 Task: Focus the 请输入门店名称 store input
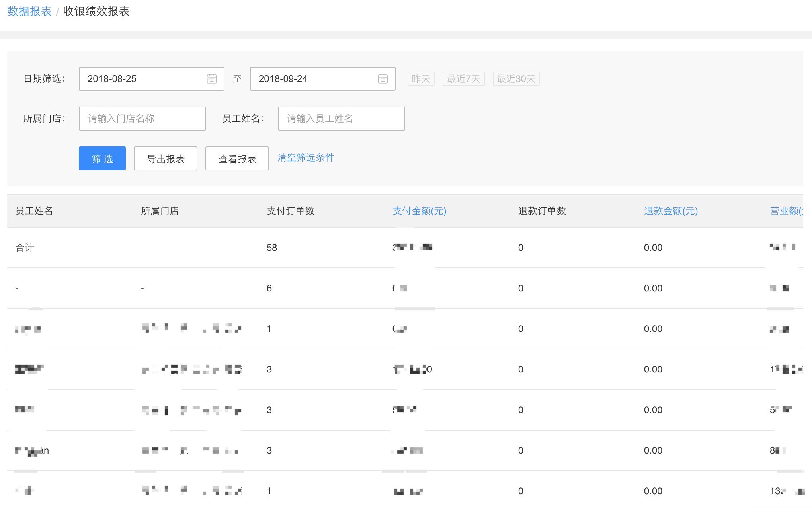click(142, 119)
